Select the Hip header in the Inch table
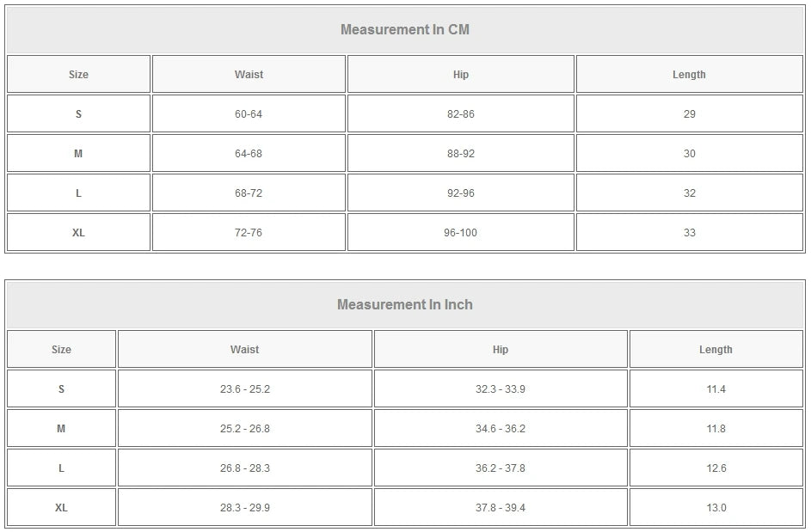The width and height of the screenshot is (811, 532). pos(501,350)
